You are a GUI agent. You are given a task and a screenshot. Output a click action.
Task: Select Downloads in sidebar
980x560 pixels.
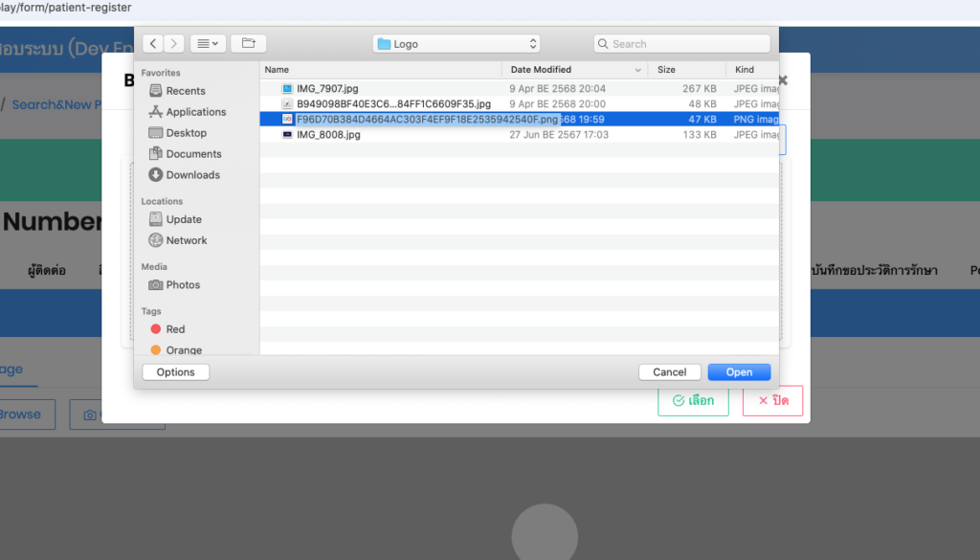[x=192, y=175]
